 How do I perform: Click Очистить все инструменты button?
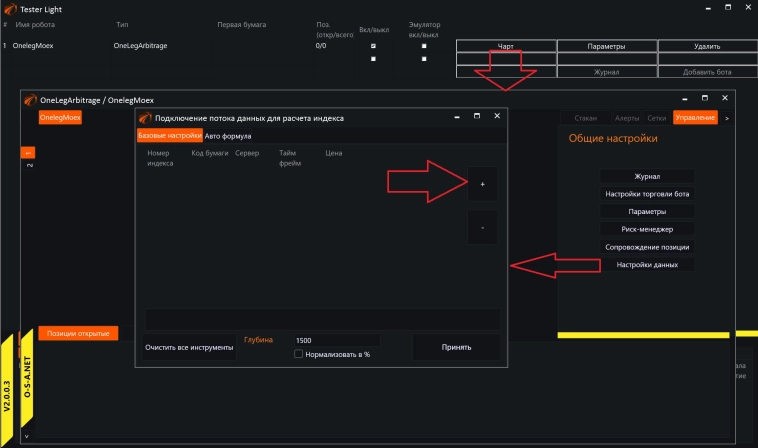click(189, 347)
